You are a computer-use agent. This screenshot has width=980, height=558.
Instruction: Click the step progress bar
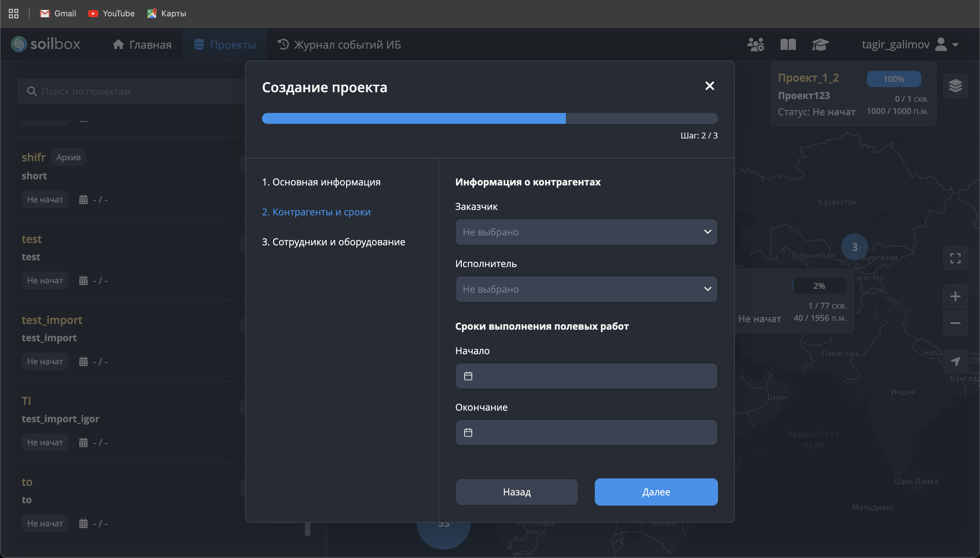click(x=489, y=118)
